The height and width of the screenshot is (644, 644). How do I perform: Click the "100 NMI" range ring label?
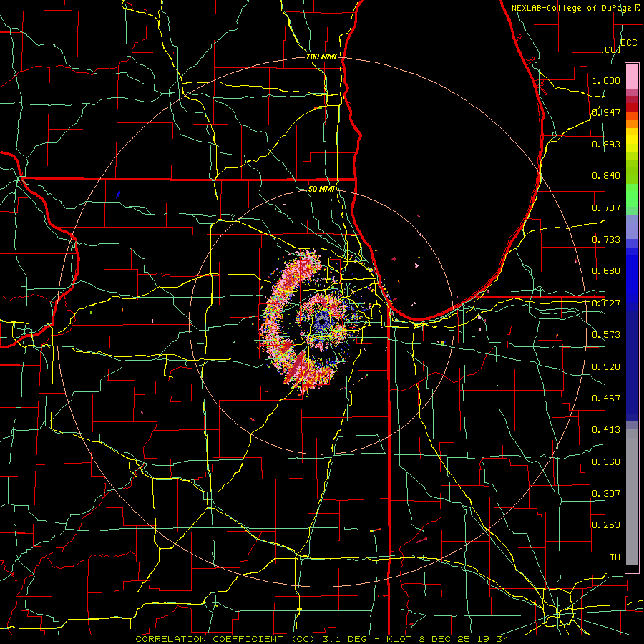[321, 57]
